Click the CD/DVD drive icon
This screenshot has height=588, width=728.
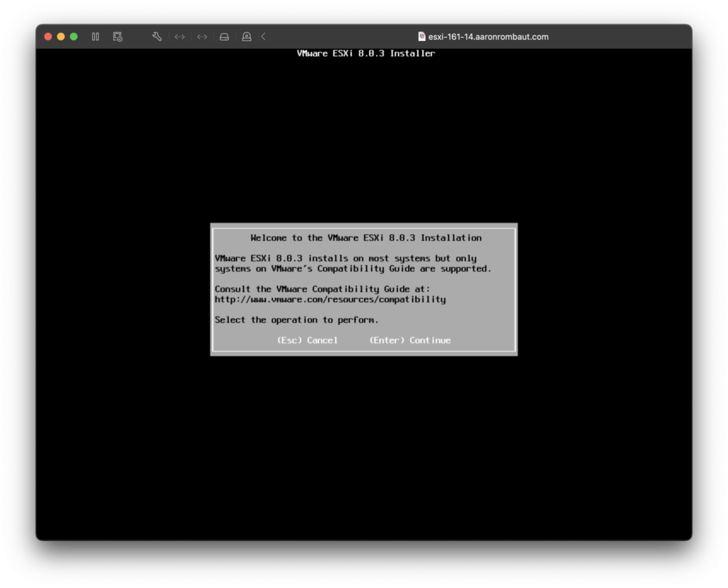(246, 37)
